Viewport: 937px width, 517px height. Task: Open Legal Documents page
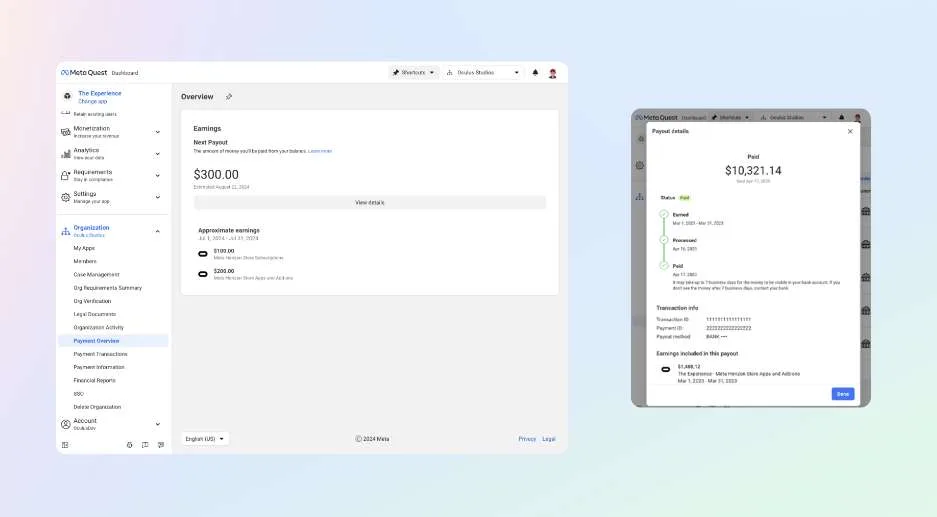pos(94,314)
